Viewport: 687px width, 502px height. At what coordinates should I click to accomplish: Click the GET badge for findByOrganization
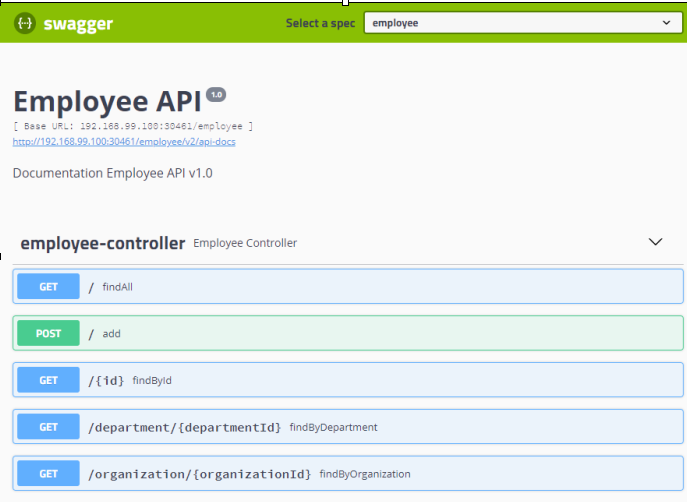tap(49, 474)
